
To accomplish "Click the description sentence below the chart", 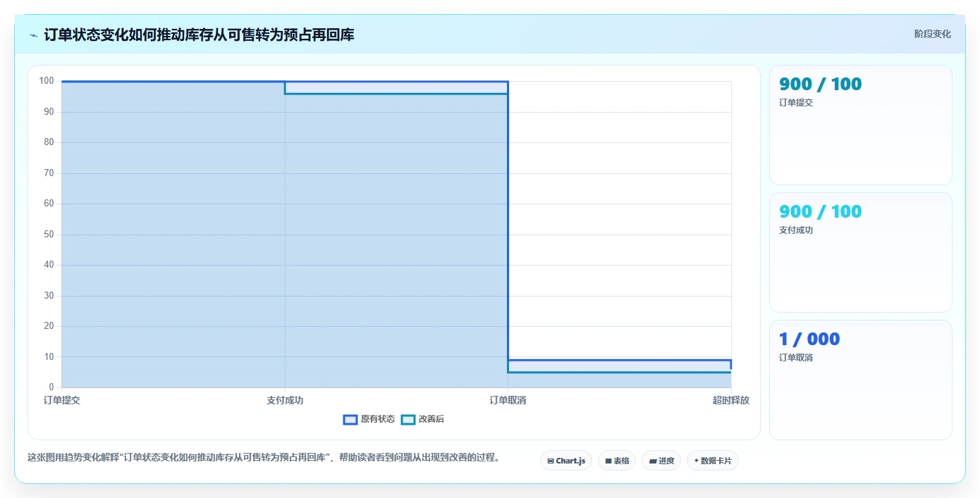I will pyautogui.click(x=264, y=457).
